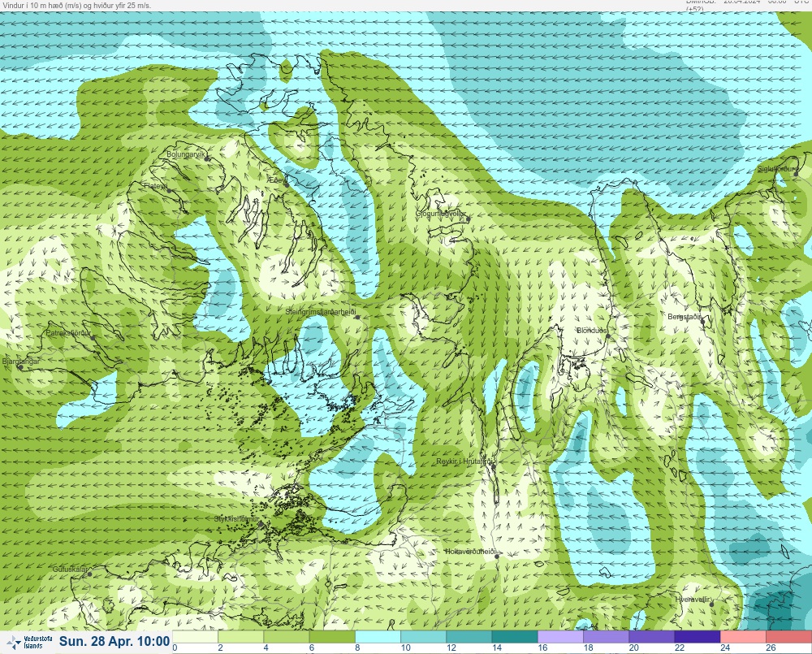Select the 0–2 m/s pale yellow legend swatch
The image size is (812, 654).
click(x=195, y=636)
